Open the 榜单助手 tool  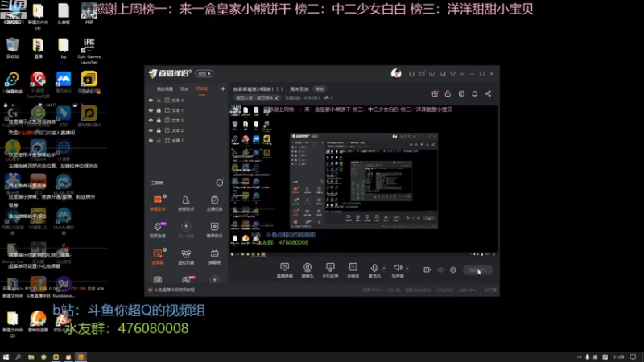214,230
